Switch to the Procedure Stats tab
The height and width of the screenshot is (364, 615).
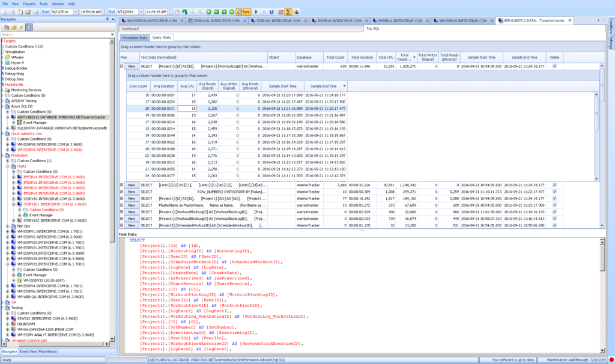pyautogui.click(x=136, y=37)
